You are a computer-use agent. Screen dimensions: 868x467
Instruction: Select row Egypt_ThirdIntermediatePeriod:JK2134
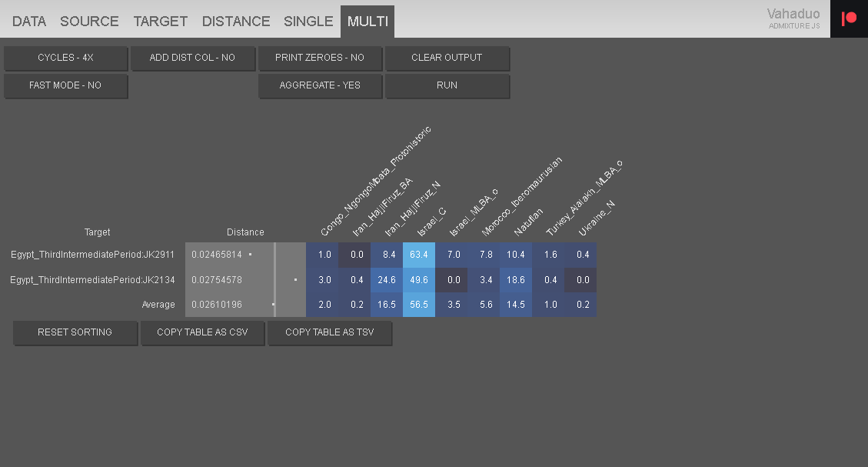[x=92, y=280]
